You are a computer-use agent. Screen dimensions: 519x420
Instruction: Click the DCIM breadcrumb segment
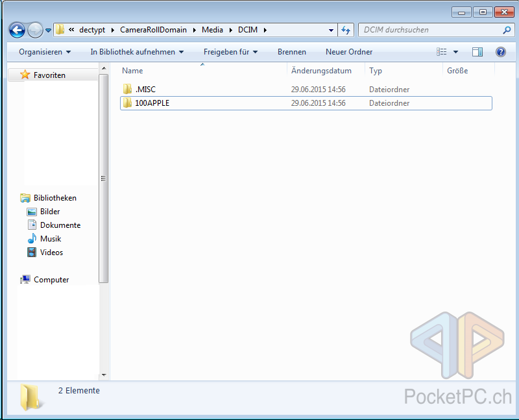point(248,30)
